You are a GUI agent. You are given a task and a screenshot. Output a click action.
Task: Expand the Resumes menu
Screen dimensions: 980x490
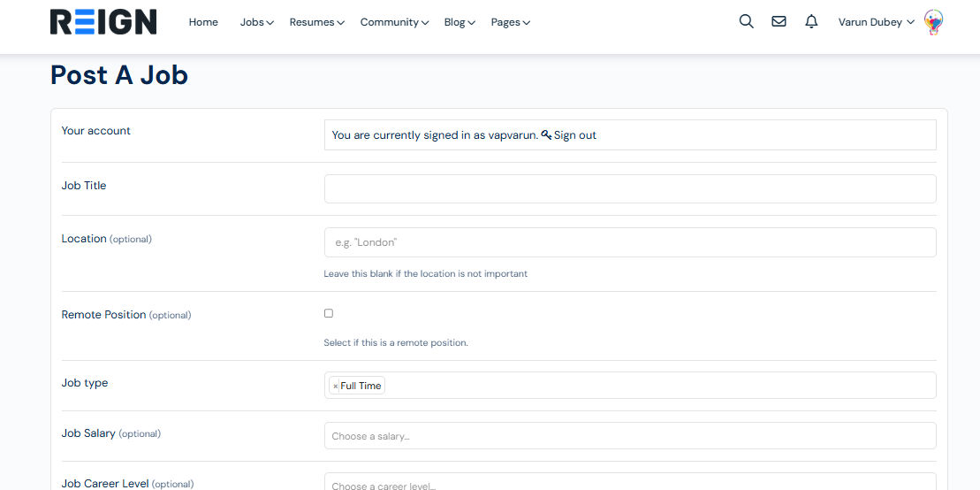tap(316, 22)
